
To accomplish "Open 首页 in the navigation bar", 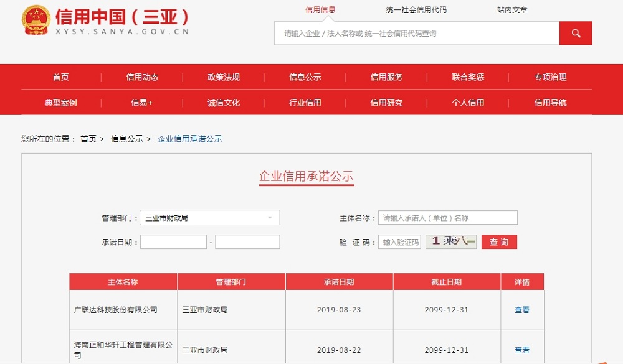I will coord(61,77).
